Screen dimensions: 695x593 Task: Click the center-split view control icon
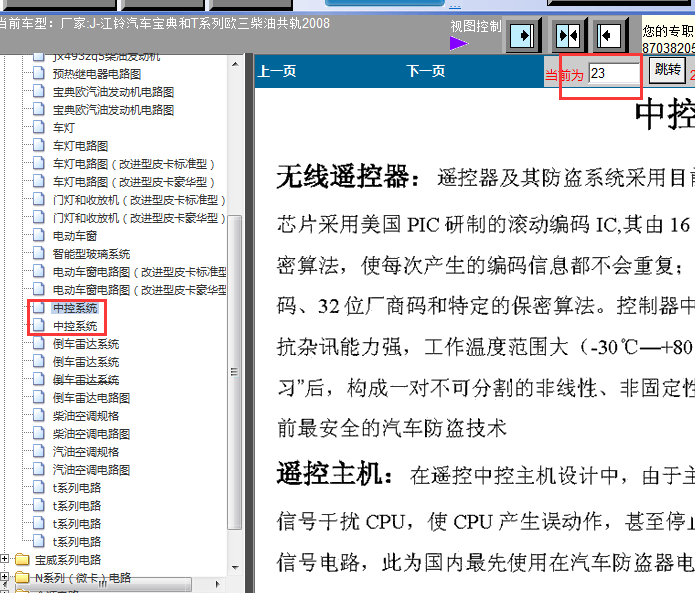coord(569,35)
